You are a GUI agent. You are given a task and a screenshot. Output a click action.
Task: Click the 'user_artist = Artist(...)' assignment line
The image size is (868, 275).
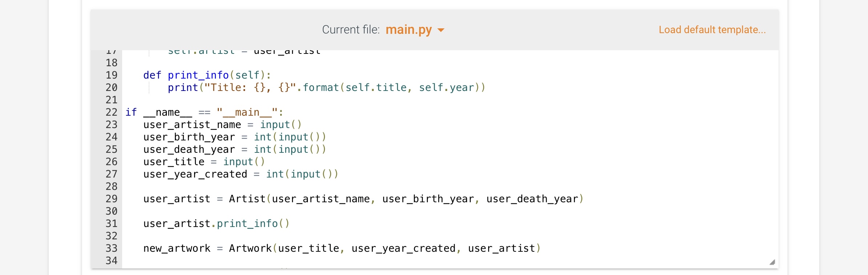tap(363, 199)
